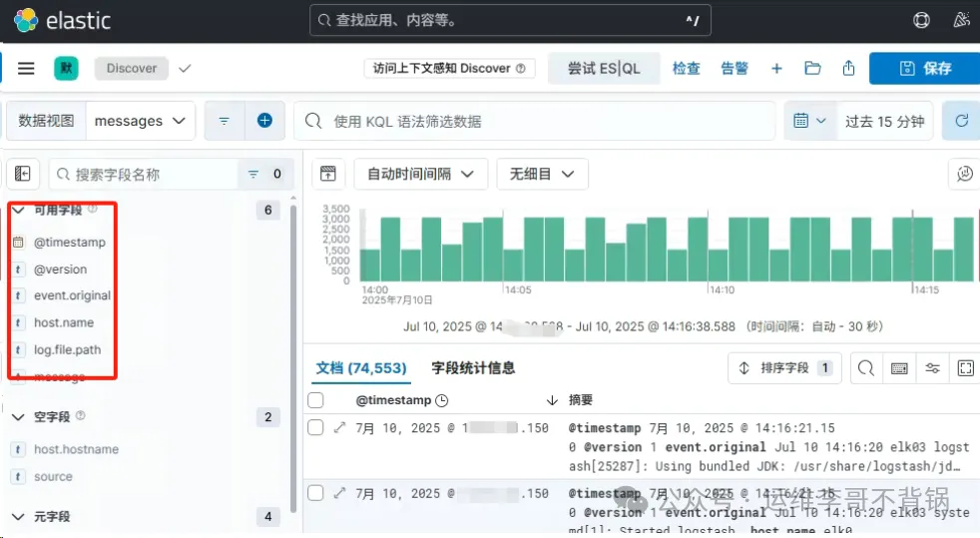This screenshot has height=538, width=980.
Task: Expand the 自动时间间隔 interval dropdown
Action: click(420, 174)
